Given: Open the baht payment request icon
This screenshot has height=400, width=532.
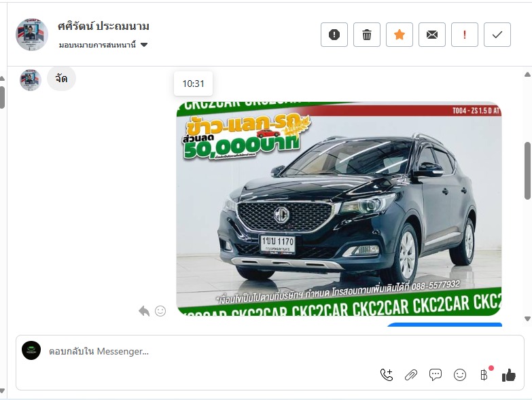Looking at the screenshot, I should (x=484, y=375).
